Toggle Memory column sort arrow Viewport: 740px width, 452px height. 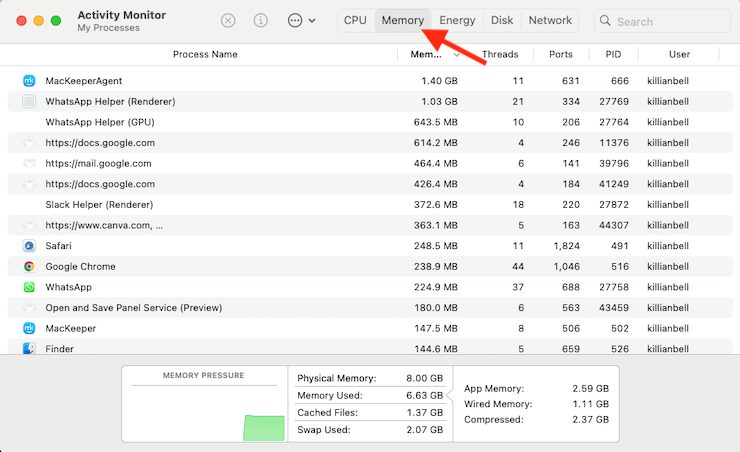456,55
